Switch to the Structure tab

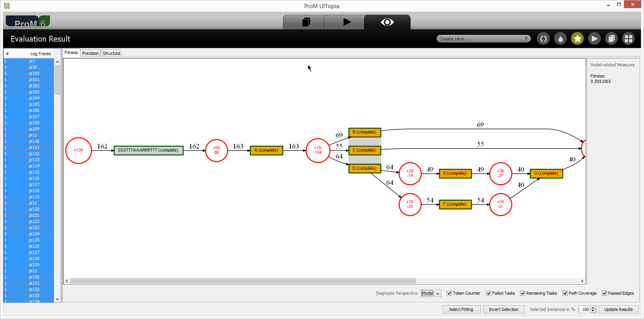(x=111, y=53)
